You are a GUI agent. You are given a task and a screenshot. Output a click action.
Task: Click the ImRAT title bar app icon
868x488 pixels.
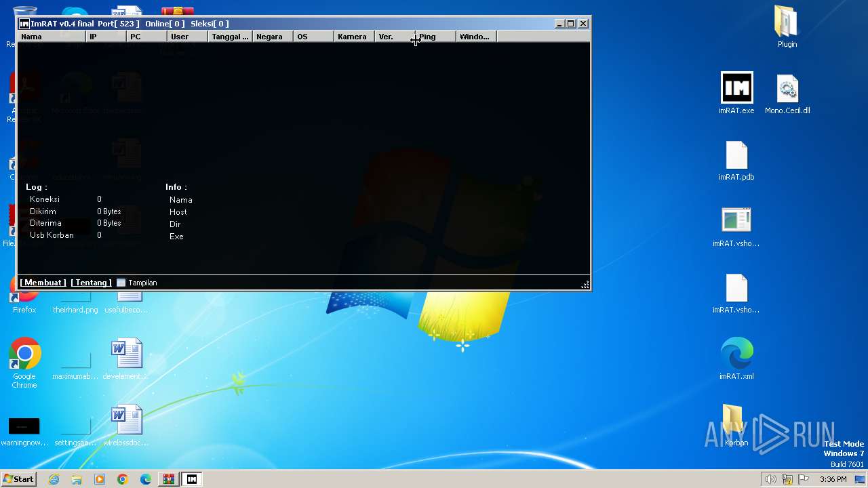[x=24, y=24]
